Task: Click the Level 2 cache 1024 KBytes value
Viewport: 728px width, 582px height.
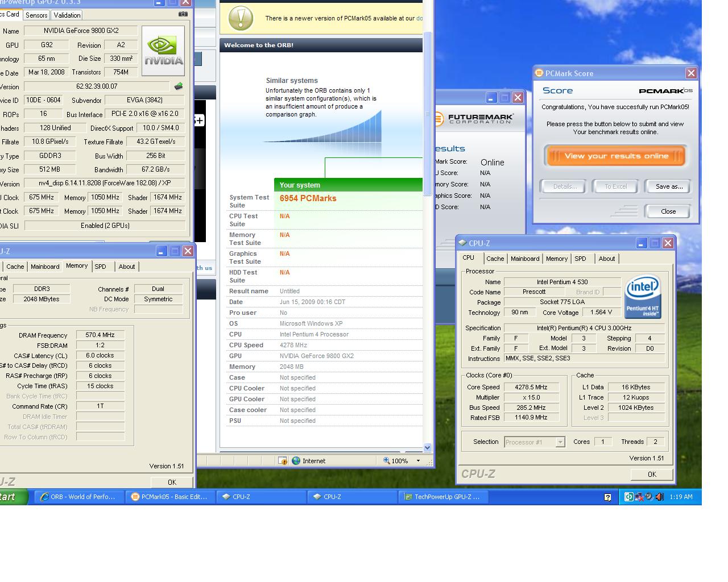Action: point(636,408)
